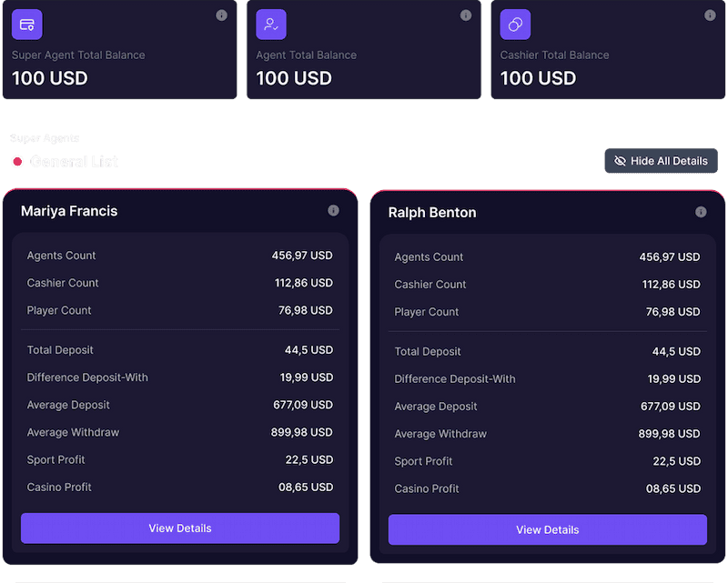Click the info icon on Ralph Benton card

(x=701, y=212)
